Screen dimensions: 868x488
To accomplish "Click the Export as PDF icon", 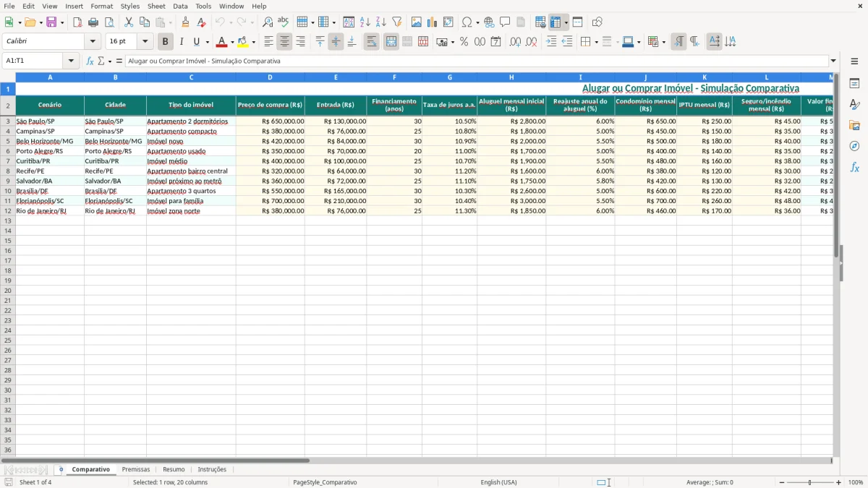I will [x=77, y=22].
